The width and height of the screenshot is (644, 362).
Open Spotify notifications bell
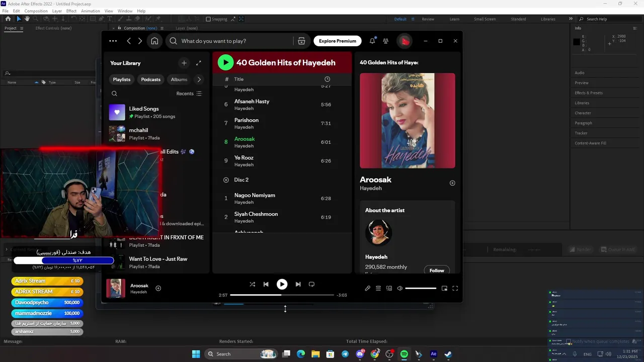click(372, 41)
